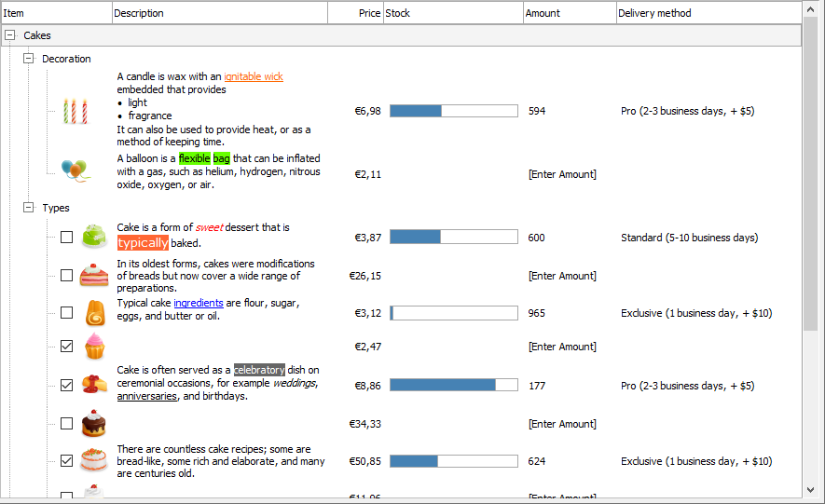
Task: Click [Enter Amount] for the €34,33 cake
Action: pyautogui.click(x=562, y=424)
